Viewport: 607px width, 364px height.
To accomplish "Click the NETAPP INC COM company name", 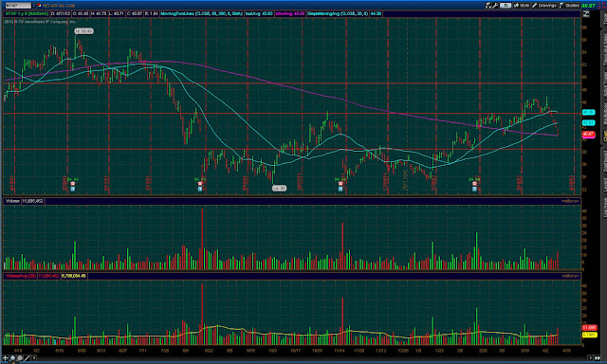I will pos(59,6).
